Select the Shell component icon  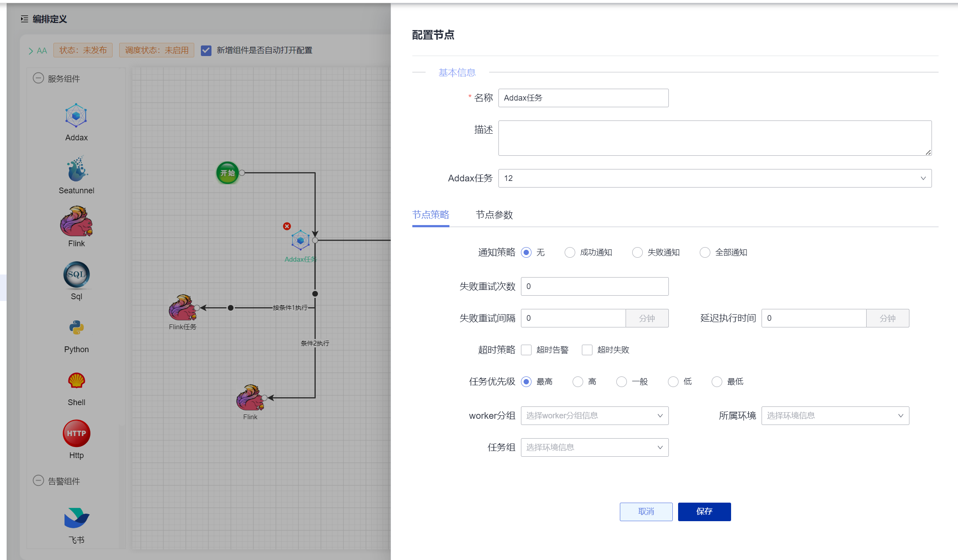pyautogui.click(x=76, y=380)
